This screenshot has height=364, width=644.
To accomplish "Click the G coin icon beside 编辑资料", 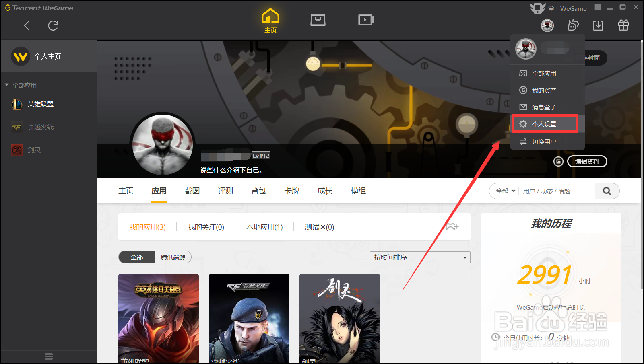I will point(558,161).
